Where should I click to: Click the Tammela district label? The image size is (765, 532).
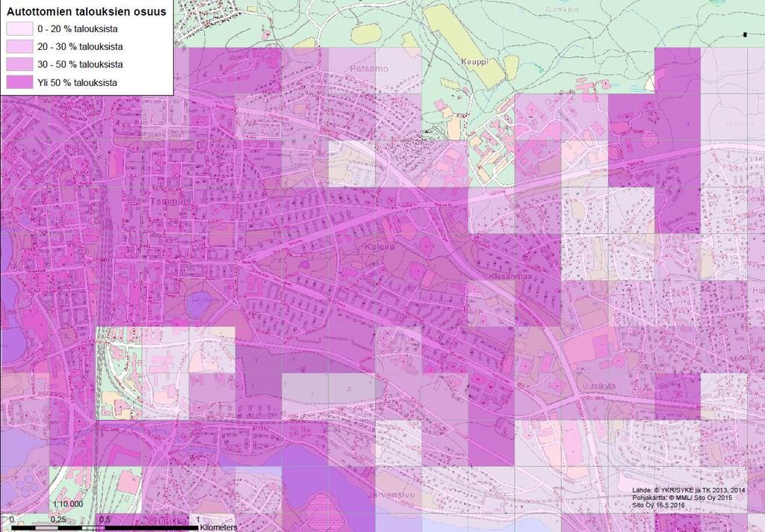coord(170,201)
